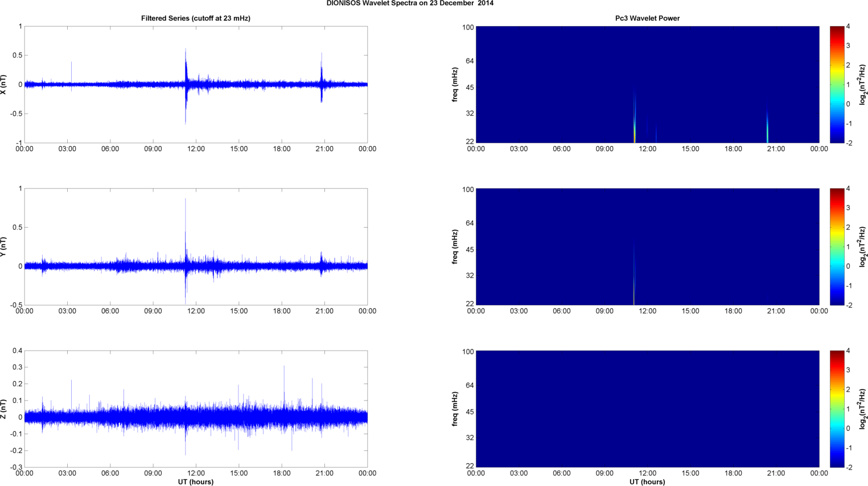Click the '-1' tick on the X plot axis
The width and height of the screenshot is (868, 486).
click(x=19, y=143)
